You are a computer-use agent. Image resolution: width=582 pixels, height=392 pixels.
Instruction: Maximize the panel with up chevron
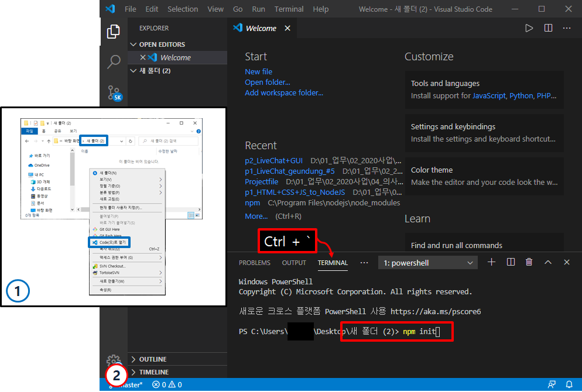click(x=548, y=262)
